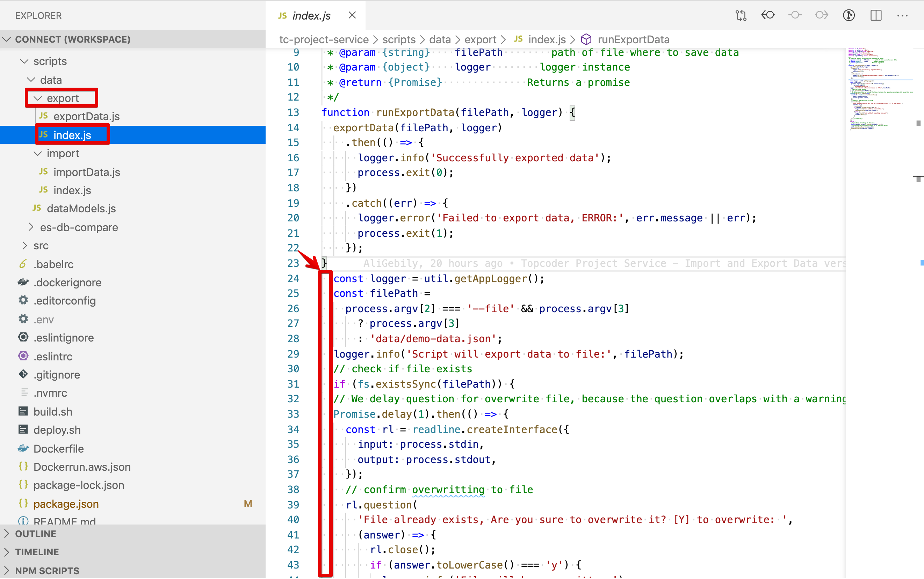Split the editor to the right
The height and width of the screenshot is (579, 924).
(876, 15)
